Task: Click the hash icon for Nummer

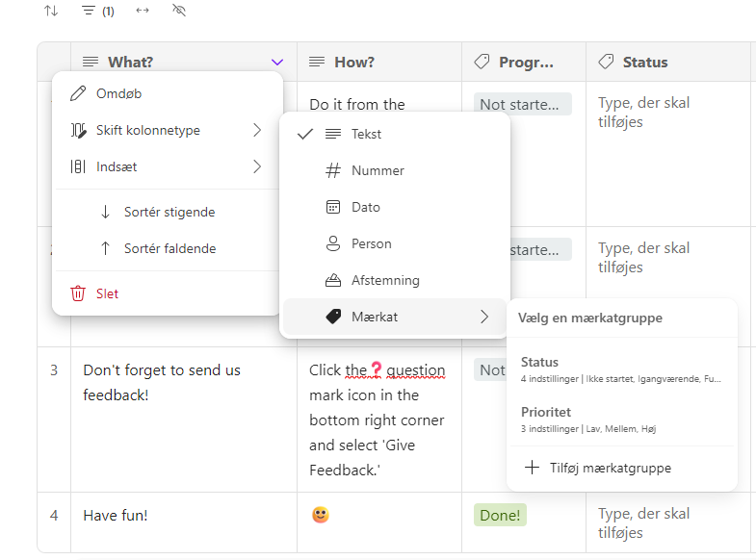Action: [333, 170]
